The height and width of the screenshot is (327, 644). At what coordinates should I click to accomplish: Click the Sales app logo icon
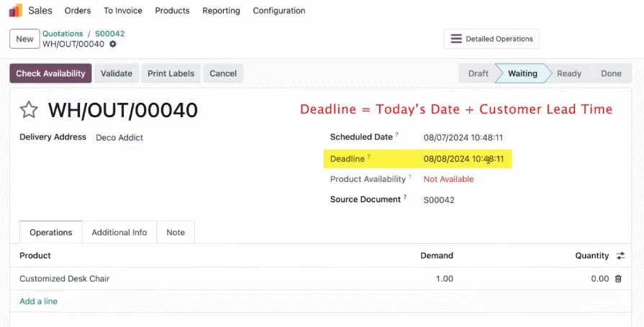[16, 10]
